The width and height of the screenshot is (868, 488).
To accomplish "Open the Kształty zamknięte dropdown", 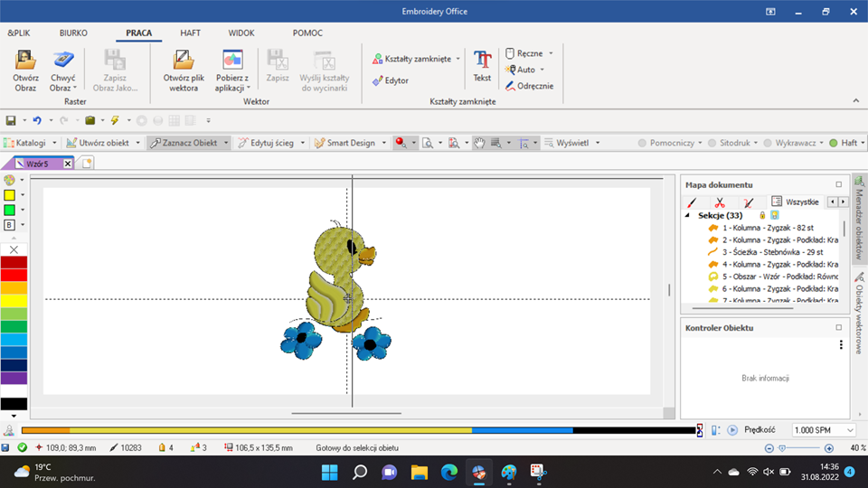I will pos(458,59).
